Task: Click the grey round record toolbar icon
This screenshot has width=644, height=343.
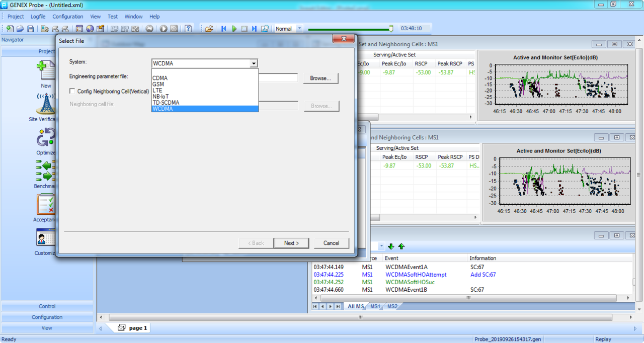Action: (164, 29)
